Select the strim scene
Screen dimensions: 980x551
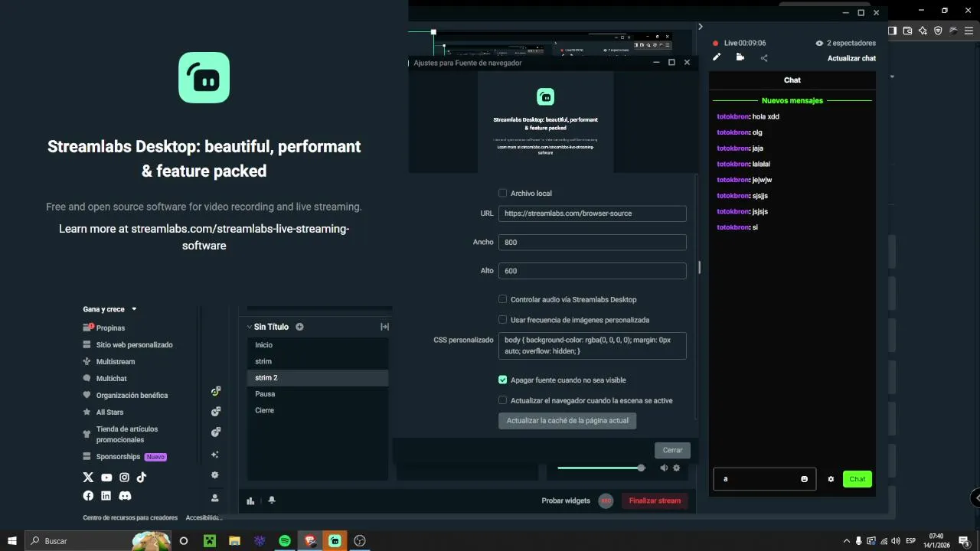[318, 361]
